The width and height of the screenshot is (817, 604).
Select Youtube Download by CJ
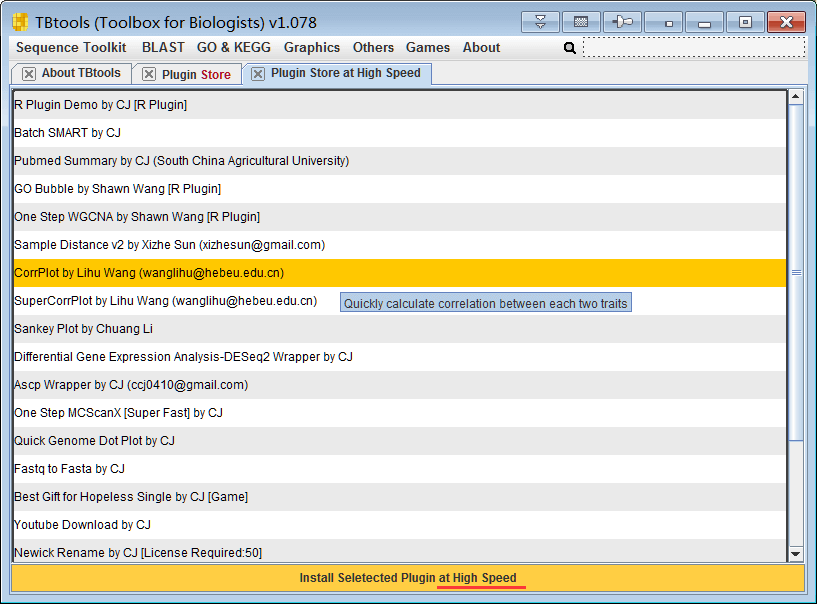click(400, 525)
